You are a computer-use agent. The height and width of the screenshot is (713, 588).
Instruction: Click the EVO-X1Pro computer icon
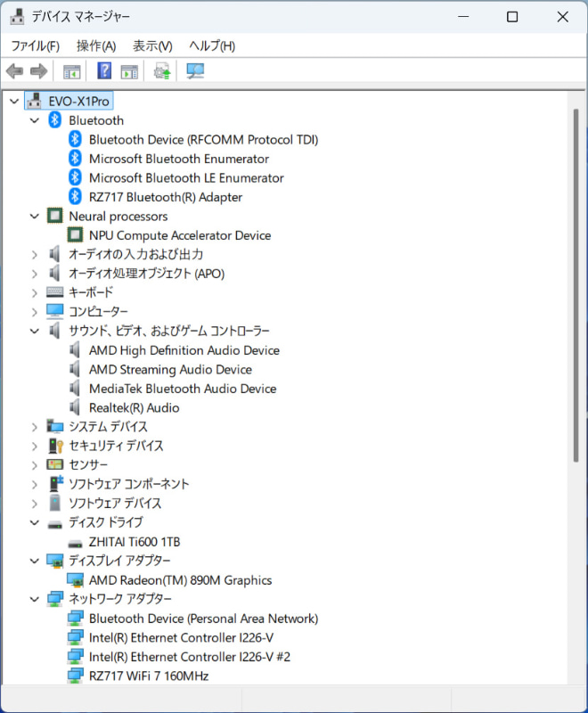[35, 101]
